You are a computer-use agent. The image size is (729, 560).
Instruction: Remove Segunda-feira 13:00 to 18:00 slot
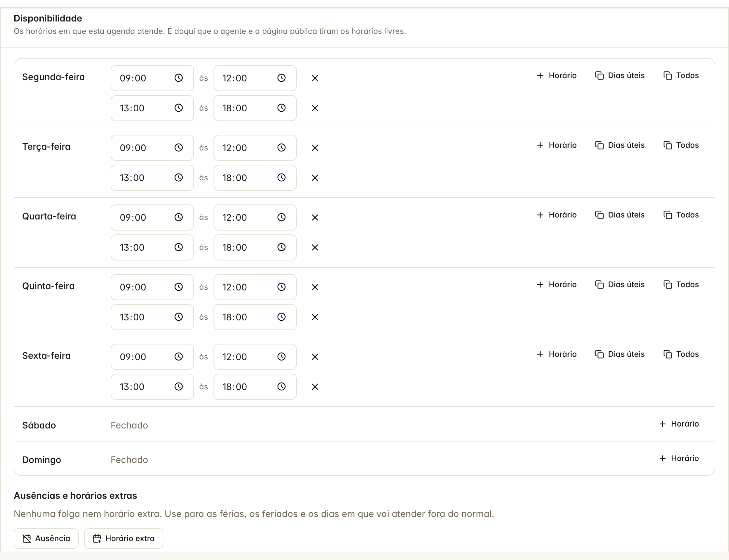pos(315,108)
